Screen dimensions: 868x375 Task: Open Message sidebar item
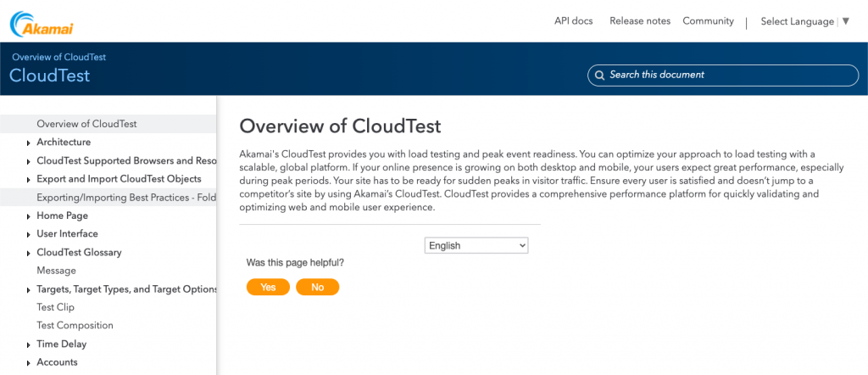point(56,271)
